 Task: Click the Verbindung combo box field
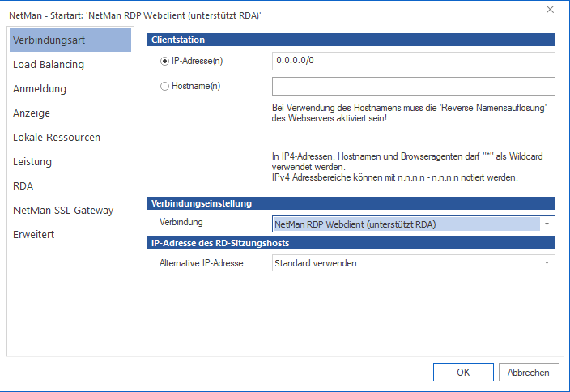click(405, 224)
